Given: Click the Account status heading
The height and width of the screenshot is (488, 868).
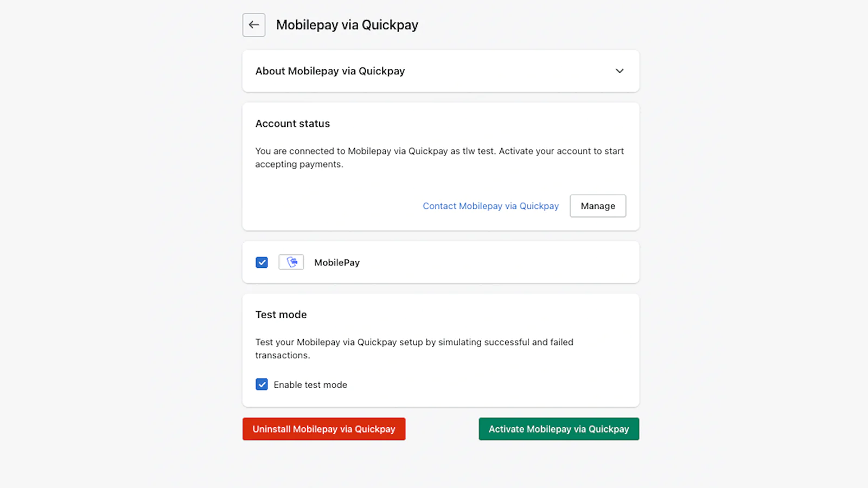Looking at the screenshot, I should 292,124.
